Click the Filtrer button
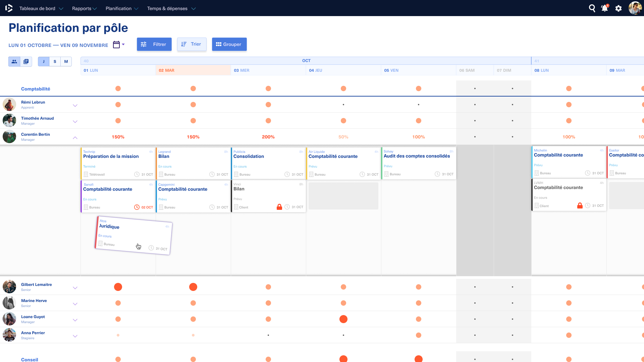The height and width of the screenshot is (362, 644). coord(154,44)
